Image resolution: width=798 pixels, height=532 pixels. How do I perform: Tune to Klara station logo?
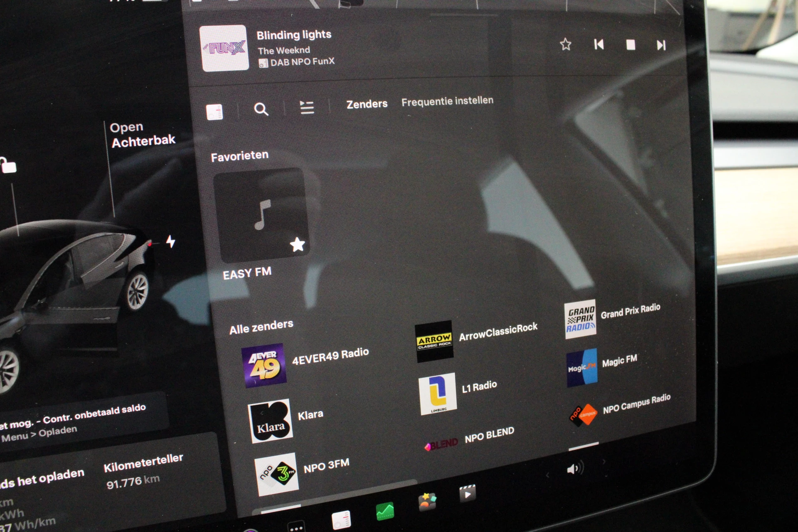[x=271, y=421]
